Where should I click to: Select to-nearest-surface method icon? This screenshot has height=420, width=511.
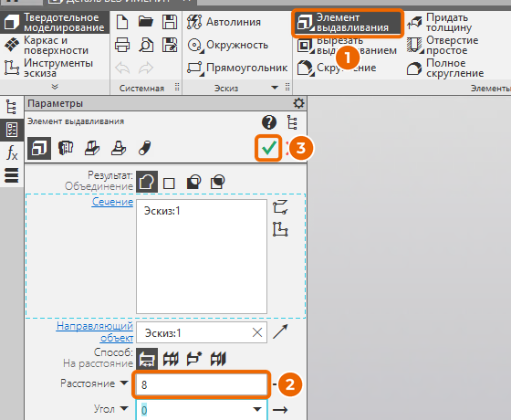pyautogui.click(x=218, y=359)
